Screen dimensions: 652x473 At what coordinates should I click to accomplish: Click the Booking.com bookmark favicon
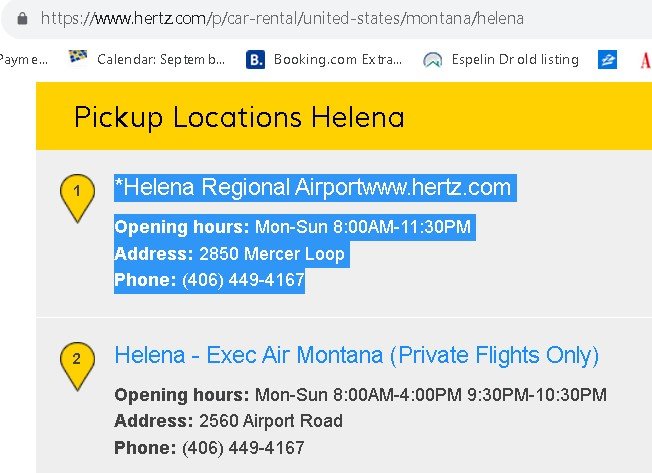255,60
